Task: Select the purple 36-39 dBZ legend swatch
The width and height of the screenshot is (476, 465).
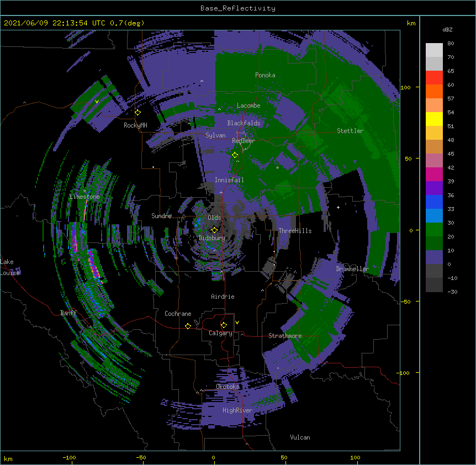Action: [434, 188]
